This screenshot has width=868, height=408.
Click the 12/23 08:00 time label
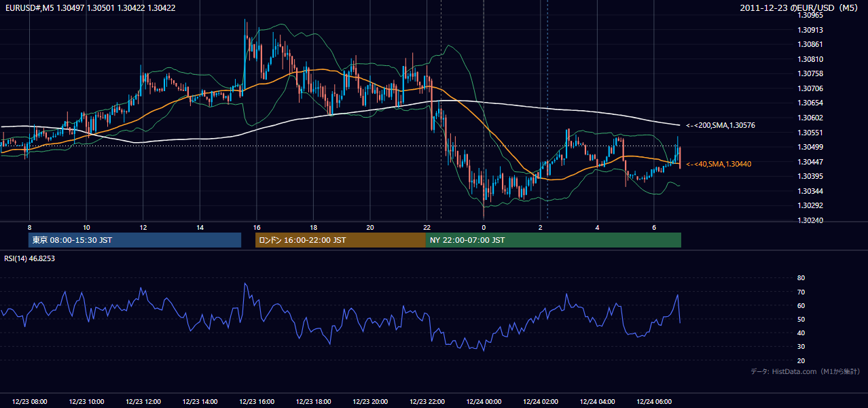tap(29, 401)
